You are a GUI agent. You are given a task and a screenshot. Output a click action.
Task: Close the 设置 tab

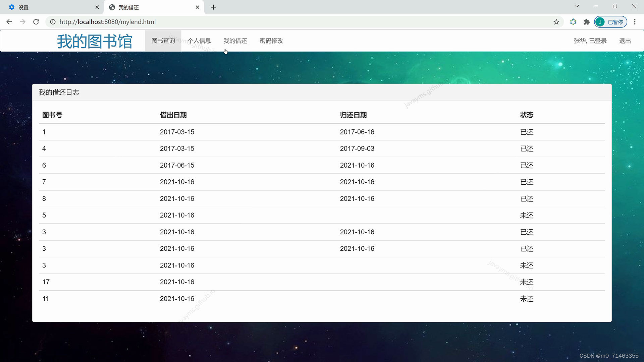pos(97,7)
